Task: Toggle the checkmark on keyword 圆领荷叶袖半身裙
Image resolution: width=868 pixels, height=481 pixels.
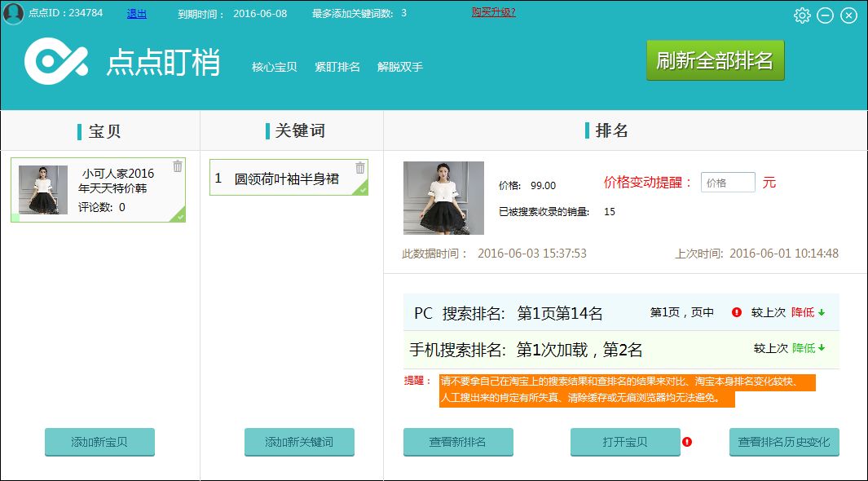Action: [x=362, y=189]
